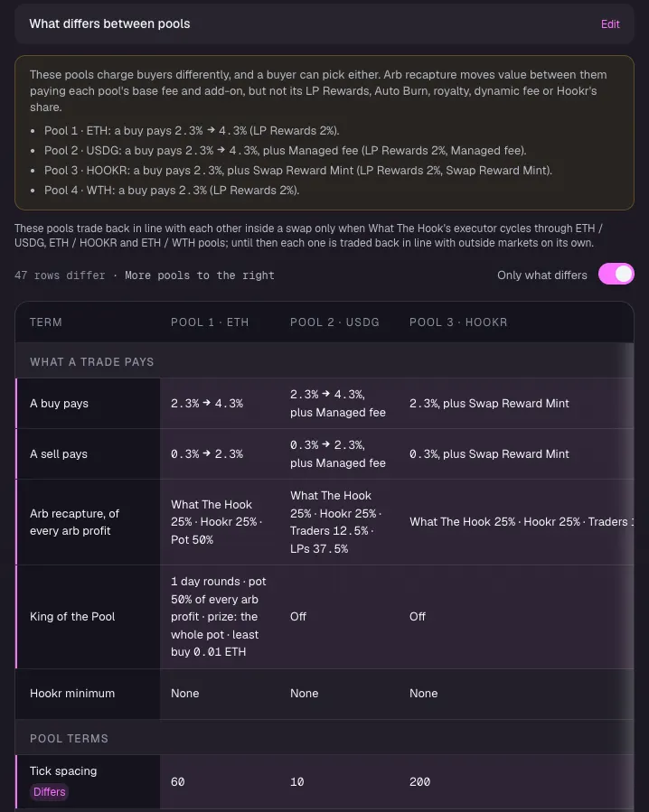Click the '47 rows differ' status text
The width and height of the screenshot is (649, 812).
(x=60, y=275)
